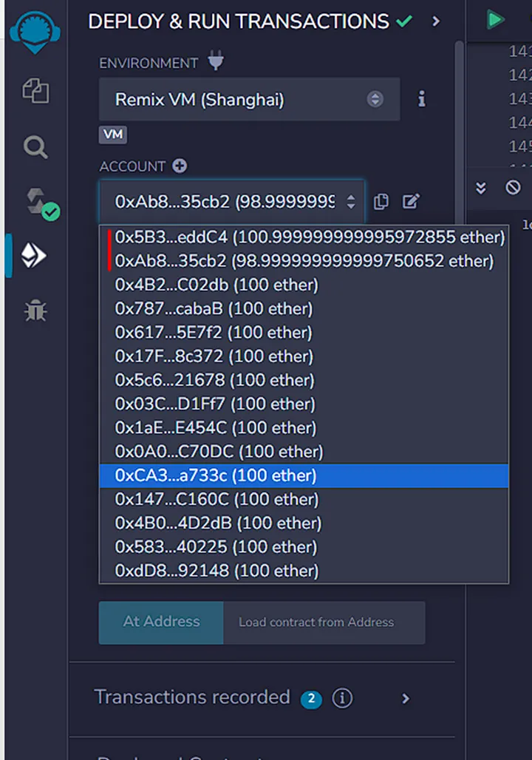Click the Load contract from Address field

pyautogui.click(x=324, y=622)
